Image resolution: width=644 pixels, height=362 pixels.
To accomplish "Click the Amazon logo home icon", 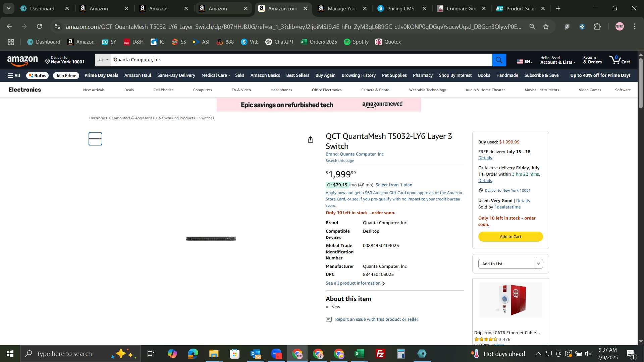I will [22, 61].
